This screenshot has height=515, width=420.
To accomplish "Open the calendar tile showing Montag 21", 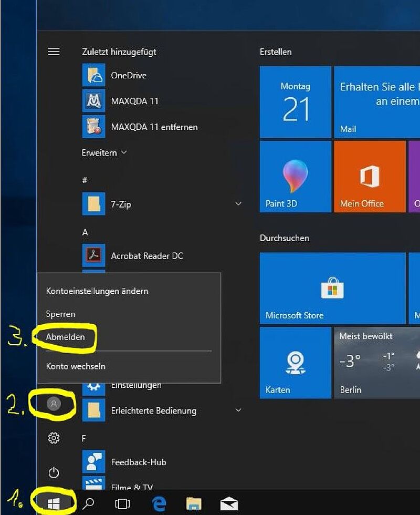I will click(x=295, y=102).
